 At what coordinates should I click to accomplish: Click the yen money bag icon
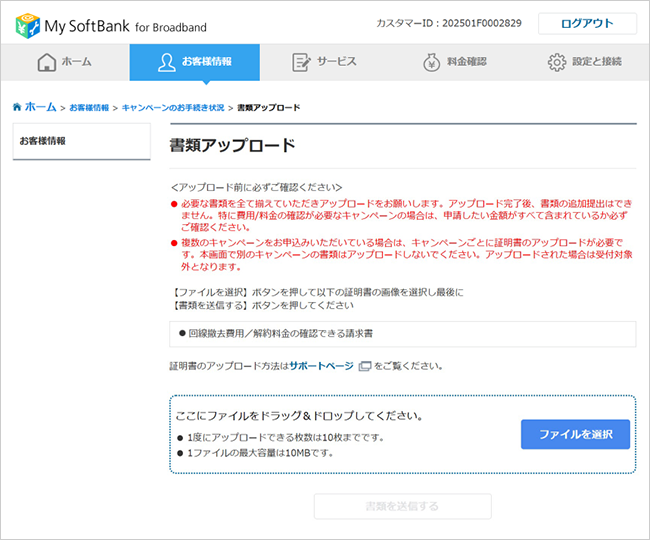point(430,62)
